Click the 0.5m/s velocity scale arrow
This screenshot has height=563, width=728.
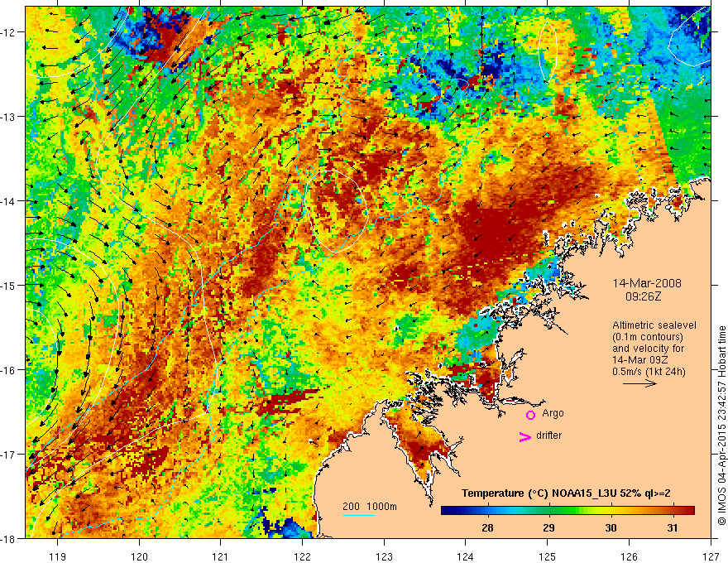pyautogui.click(x=639, y=383)
